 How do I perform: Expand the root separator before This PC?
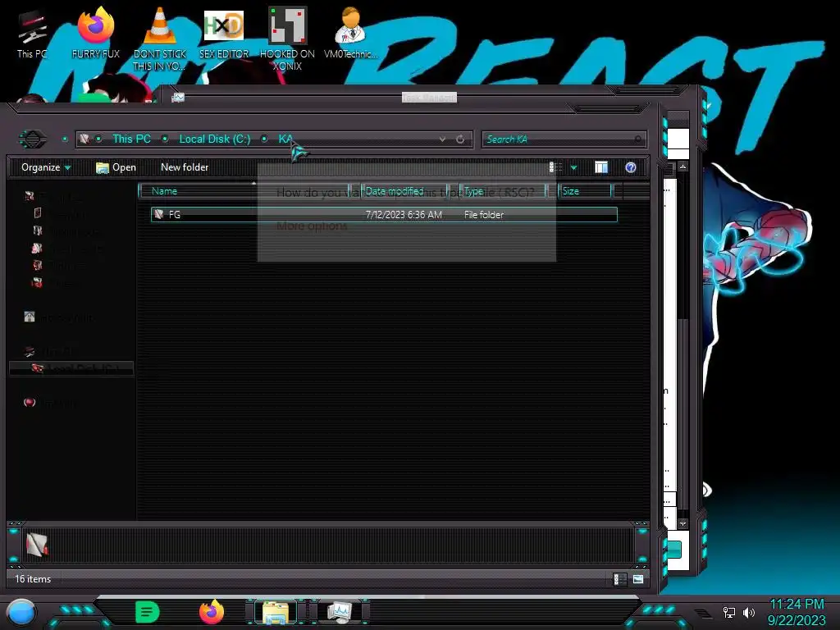click(x=98, y=139)
